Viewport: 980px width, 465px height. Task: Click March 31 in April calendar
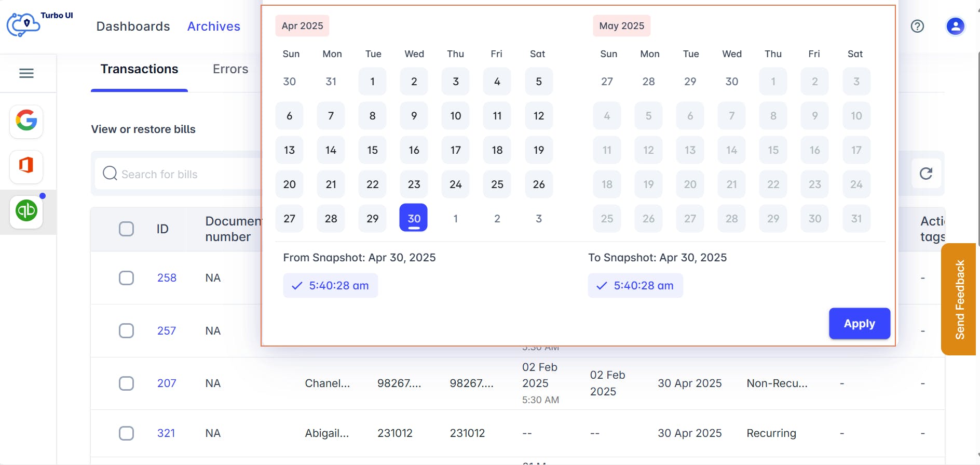click(331, 82)
